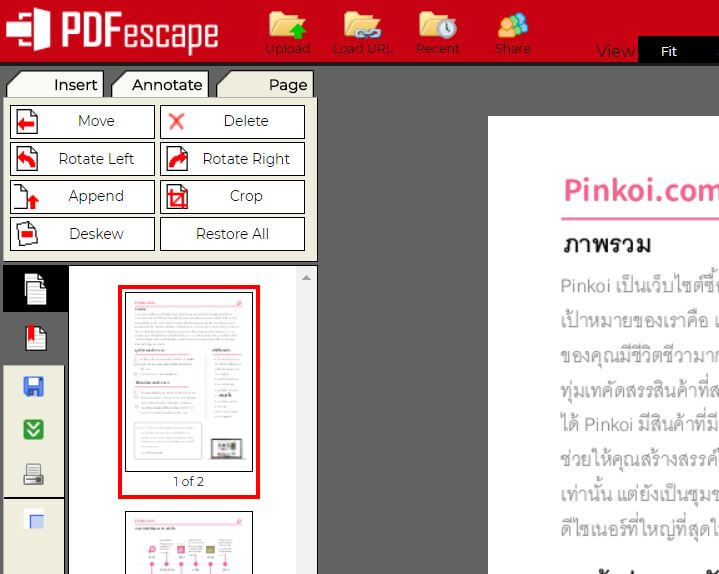
Task: Click the ภาพรวม heading in document
Action: [607, 244]
